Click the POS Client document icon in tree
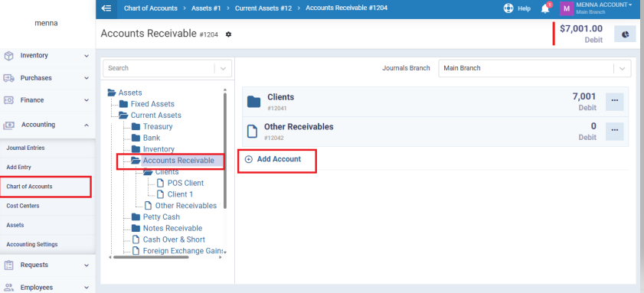Screen dimensions: 644x293 [161, 183]
